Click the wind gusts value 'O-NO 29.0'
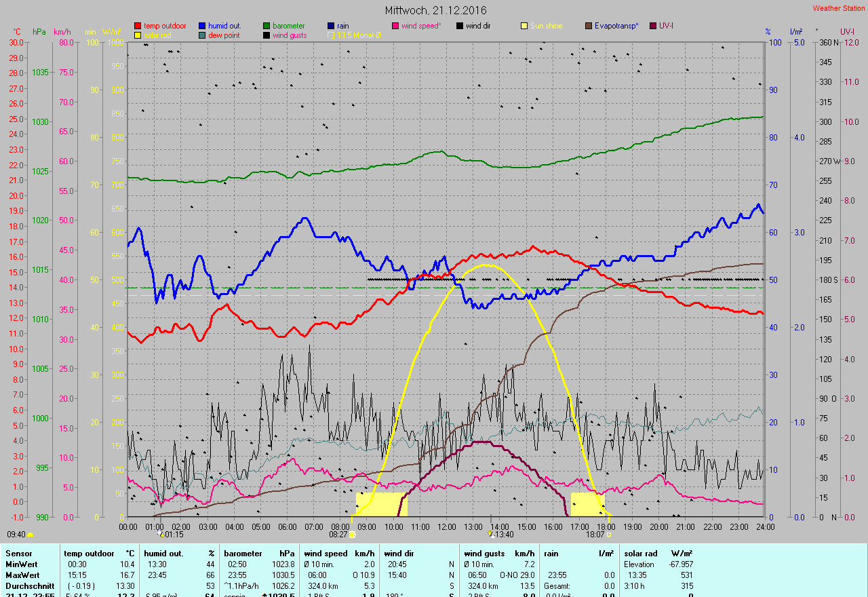Image resolution: width=868 pixels, height=597 pixels. point(518,575)
